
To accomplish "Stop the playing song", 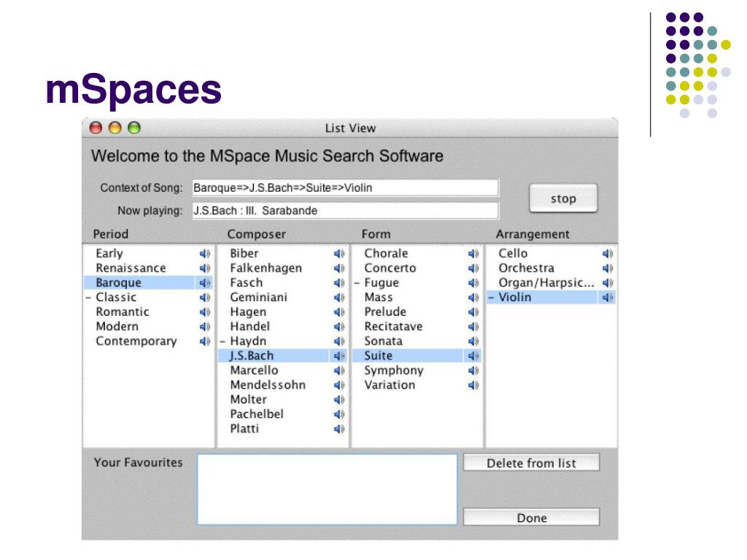I will click(x=563, y=198).
